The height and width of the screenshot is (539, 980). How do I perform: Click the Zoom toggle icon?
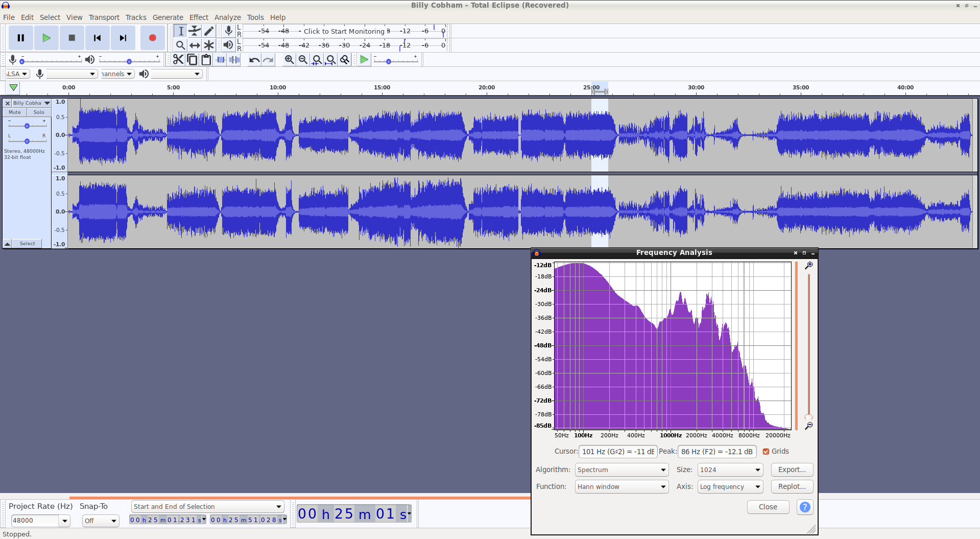pyautogui.click(x=345, y=60)
